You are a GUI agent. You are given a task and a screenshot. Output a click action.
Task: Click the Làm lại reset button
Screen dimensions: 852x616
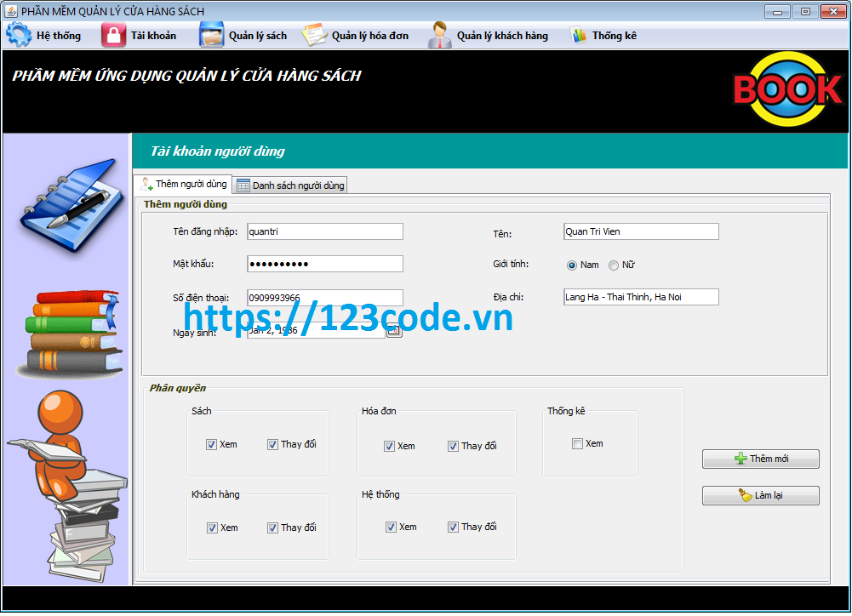[x=760, y=495]
